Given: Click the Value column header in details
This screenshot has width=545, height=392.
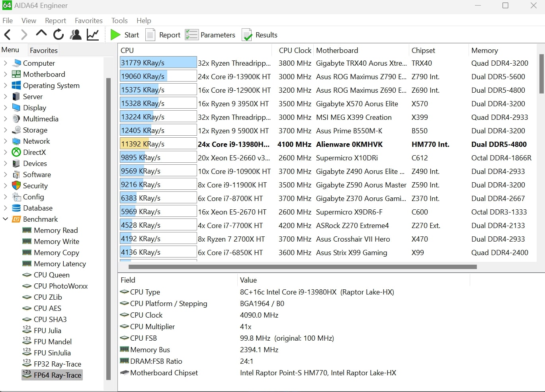Looking at the screenshot, I should pyautogui.click(x=248, y=280).
